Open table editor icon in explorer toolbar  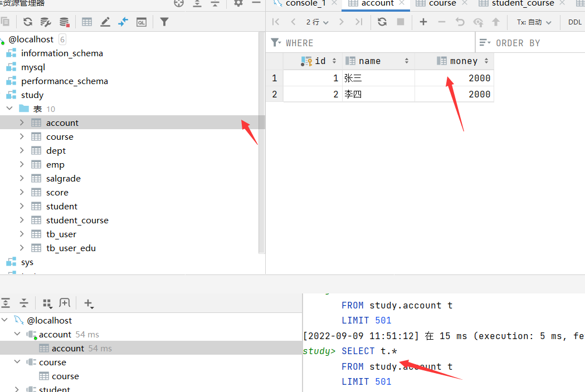(87, 22)
